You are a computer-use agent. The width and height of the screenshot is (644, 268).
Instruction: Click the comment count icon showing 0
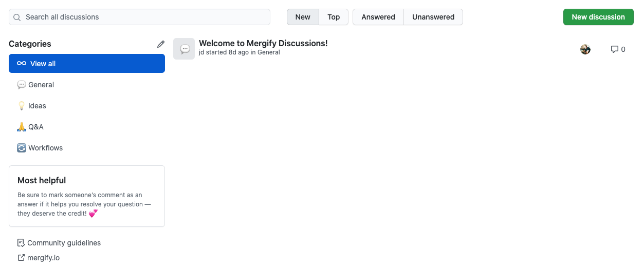tap(614, 49)
